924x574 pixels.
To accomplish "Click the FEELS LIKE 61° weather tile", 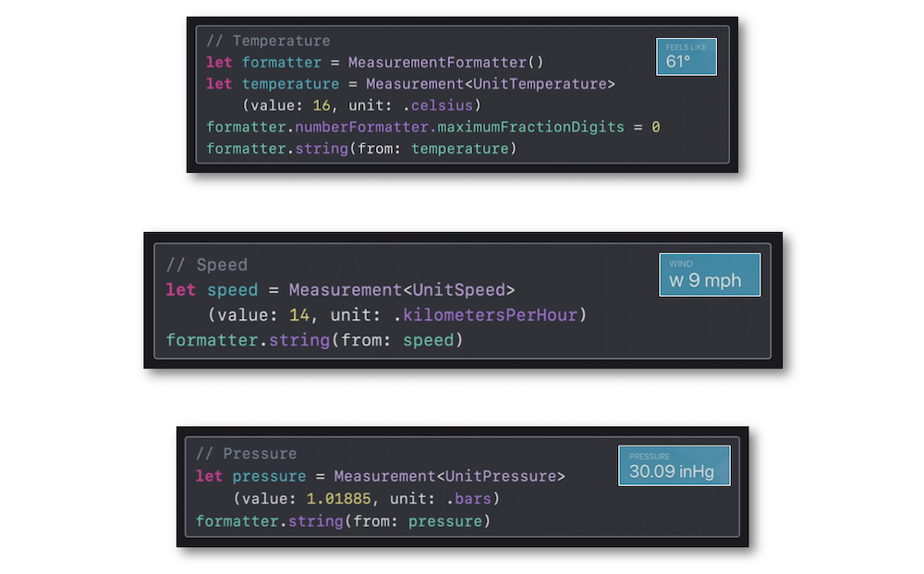I will pyautogui.click(x=686, y=56).
